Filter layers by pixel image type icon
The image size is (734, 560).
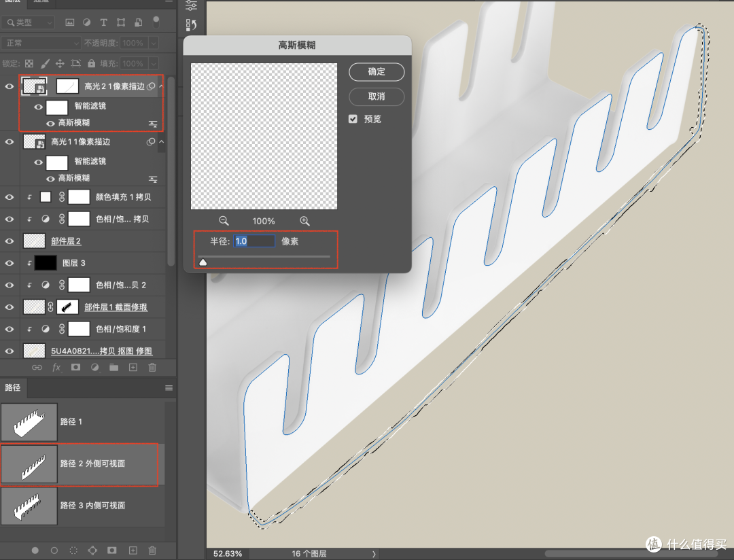[70, 22]
